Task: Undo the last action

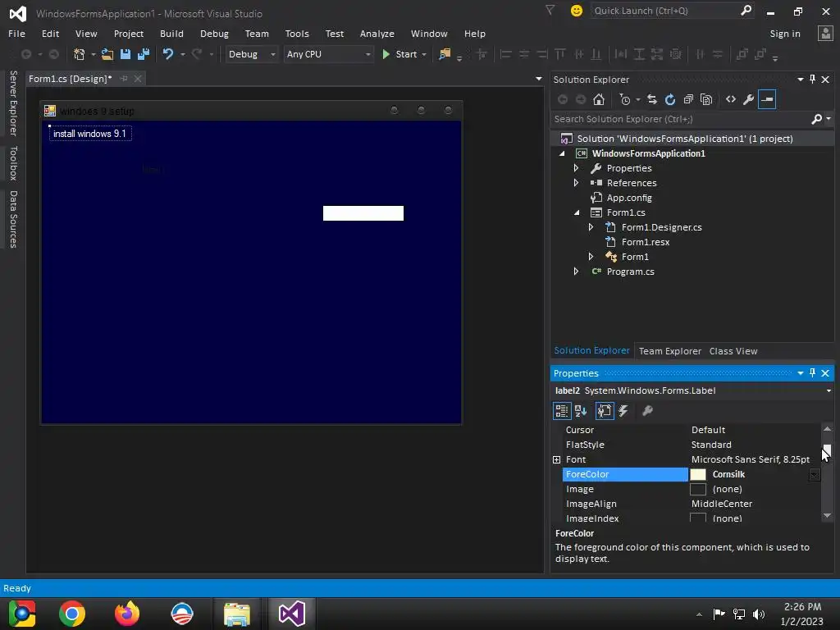Action: pos(168,54)
